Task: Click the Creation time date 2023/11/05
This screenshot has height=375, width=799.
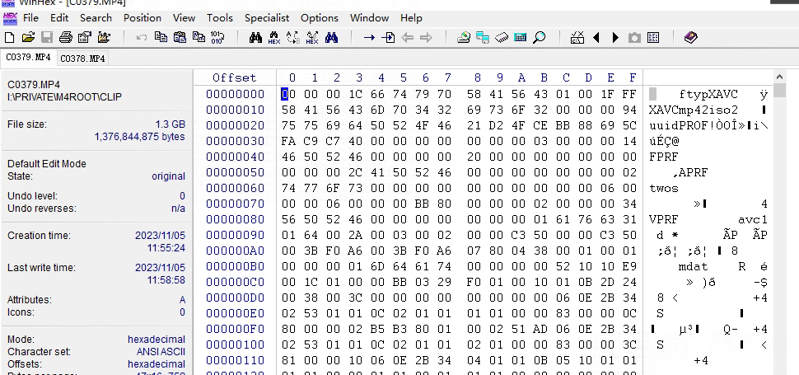Action: [160, 235]
